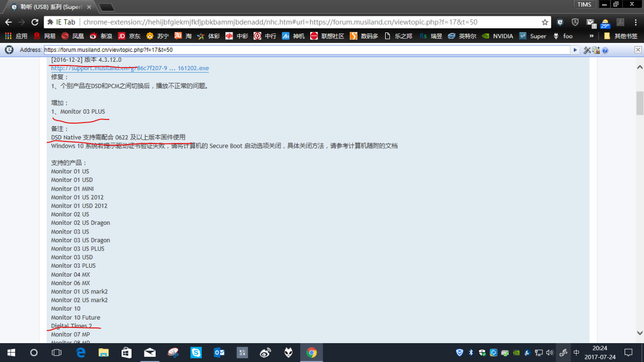Open the NVIDIA system tray icon
The width and height of the screenshot is (644, 362).
516,353
